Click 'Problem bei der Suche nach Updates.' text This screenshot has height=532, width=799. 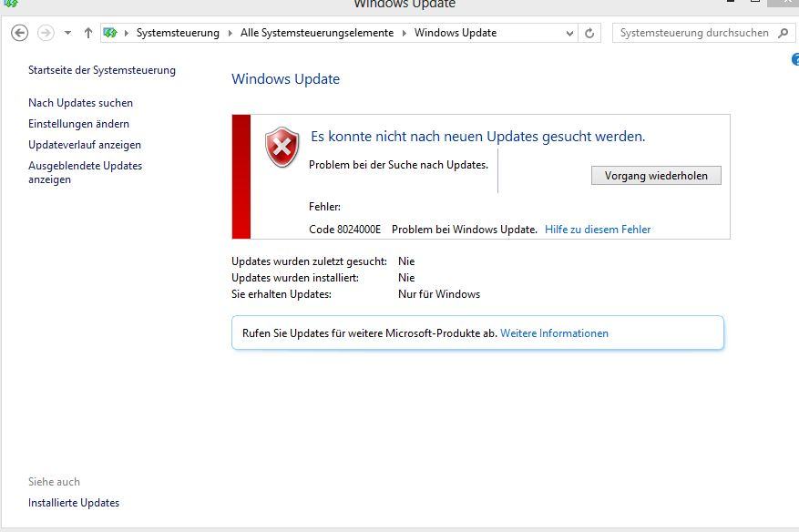(x=398, y=165)
